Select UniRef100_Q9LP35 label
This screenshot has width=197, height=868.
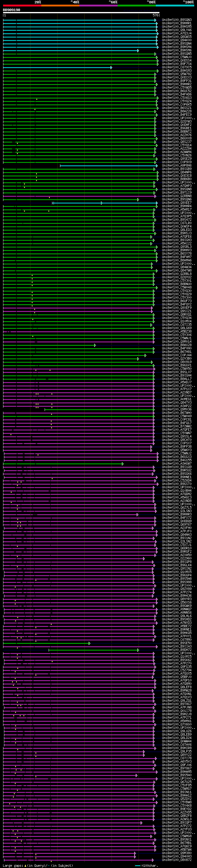(177, 751)
